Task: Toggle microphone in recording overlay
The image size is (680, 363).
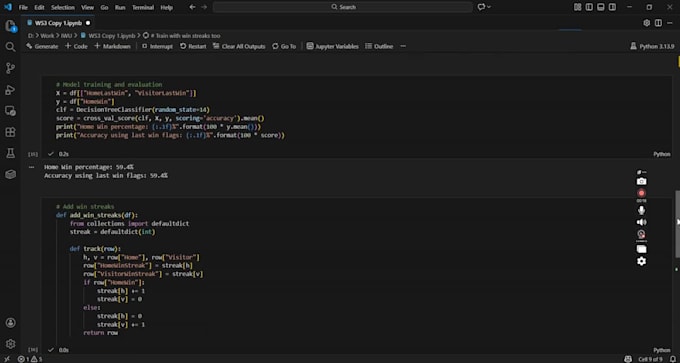Action: click(x=641, y=210)
